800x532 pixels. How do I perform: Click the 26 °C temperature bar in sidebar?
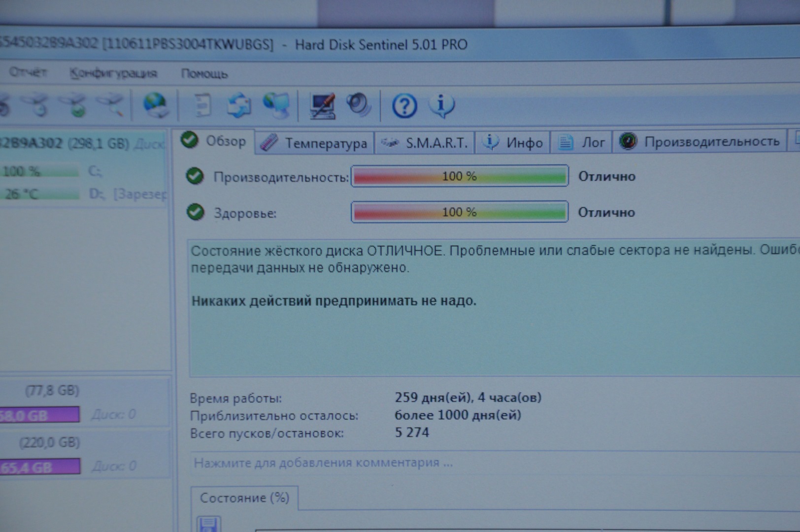[39, 194]
